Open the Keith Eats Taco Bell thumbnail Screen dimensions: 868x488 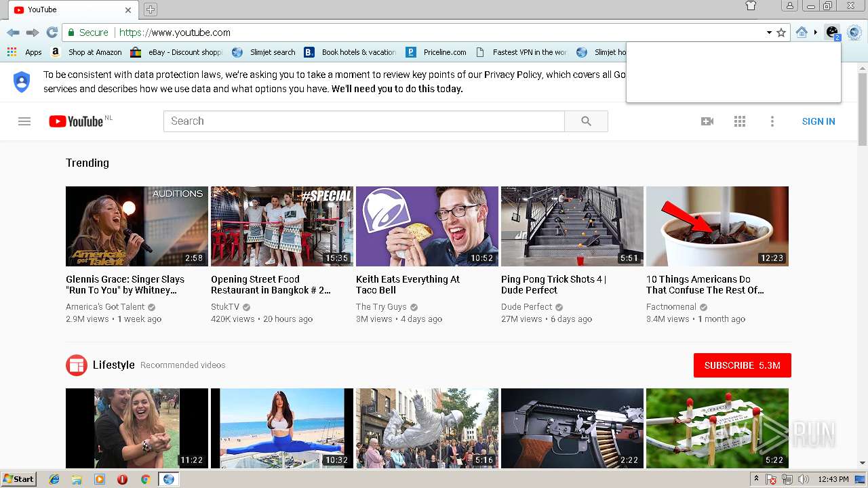click(427, 226)
